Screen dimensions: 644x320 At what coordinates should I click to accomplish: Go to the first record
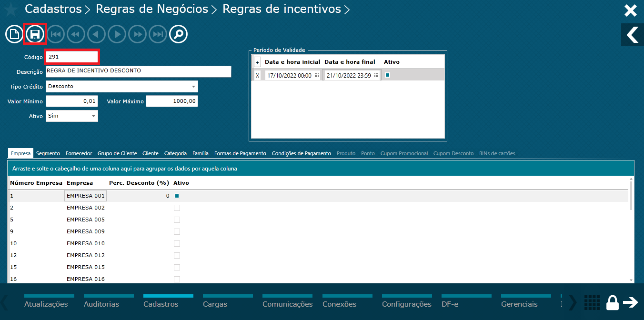click(x=56, y=34)
